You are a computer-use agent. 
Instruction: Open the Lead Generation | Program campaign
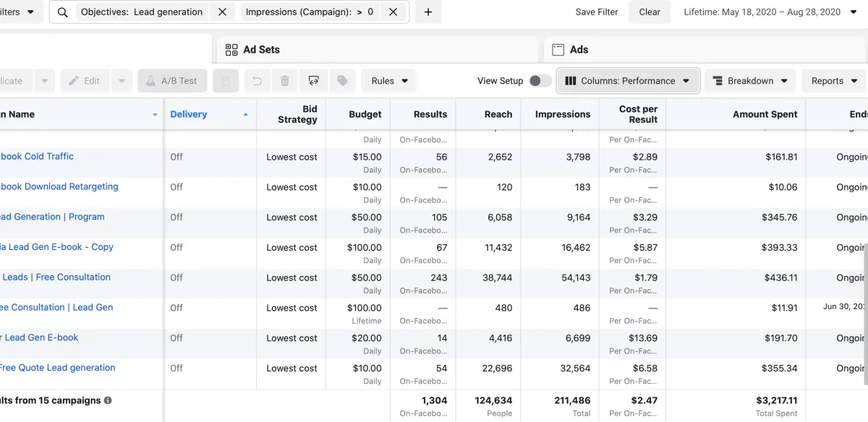point(52,217)
